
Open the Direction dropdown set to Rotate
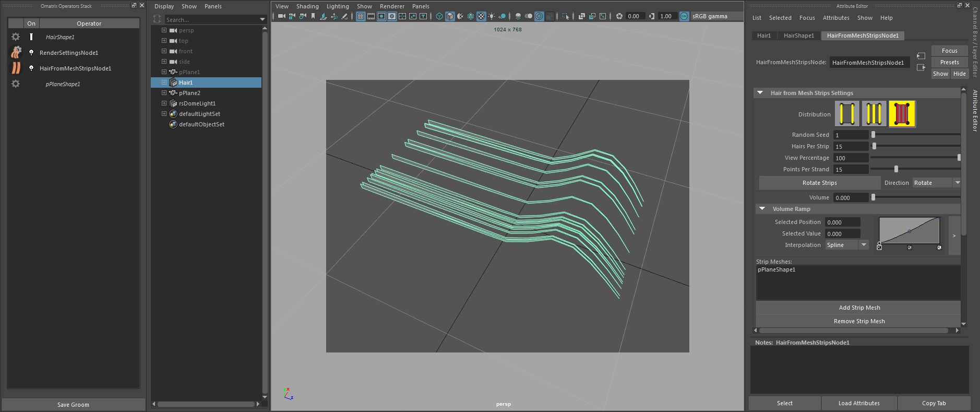[937, 183]
